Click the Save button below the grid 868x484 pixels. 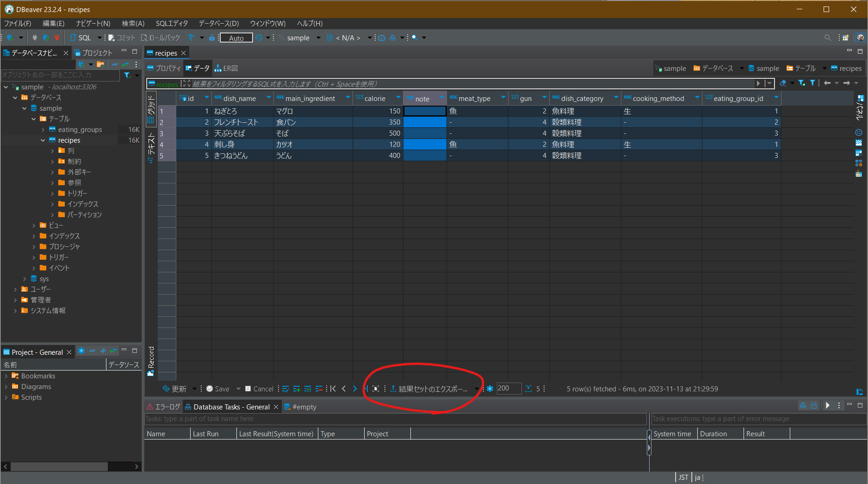click(x=218, y=389)
